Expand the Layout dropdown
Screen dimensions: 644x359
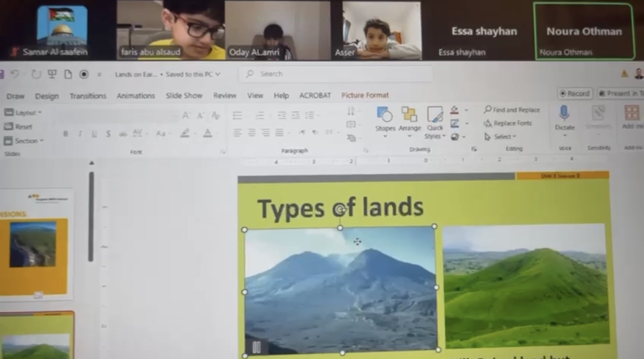[x=23, y=113]
